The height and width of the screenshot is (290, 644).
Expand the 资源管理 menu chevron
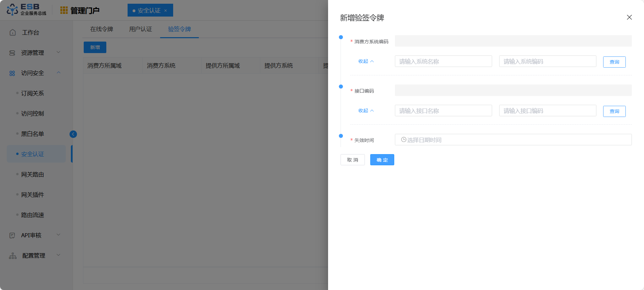[x=58, y=52]
